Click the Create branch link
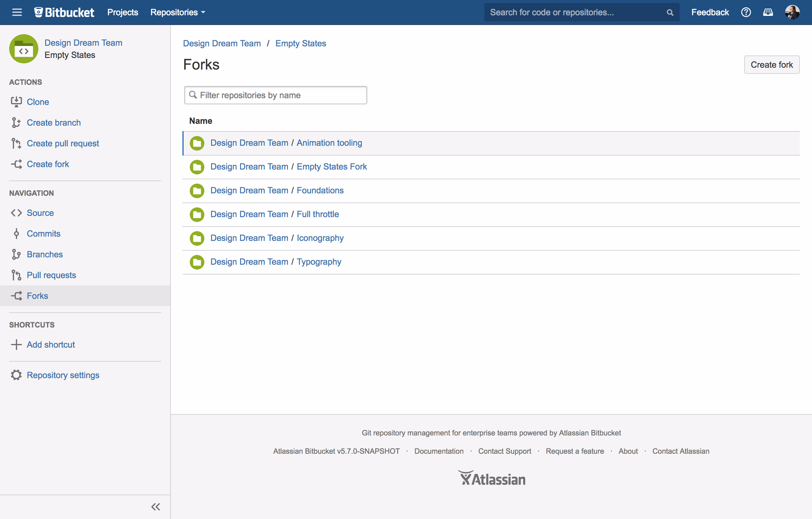The image size is (812, 519). [54, 123]
